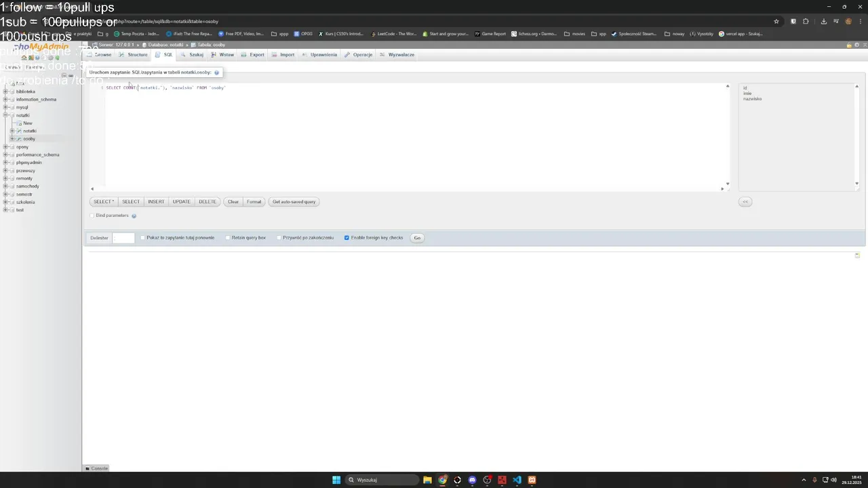This screenshot has width=868, height=488.
Task: Expand the performance_schema database node
Action: (5, 155)
